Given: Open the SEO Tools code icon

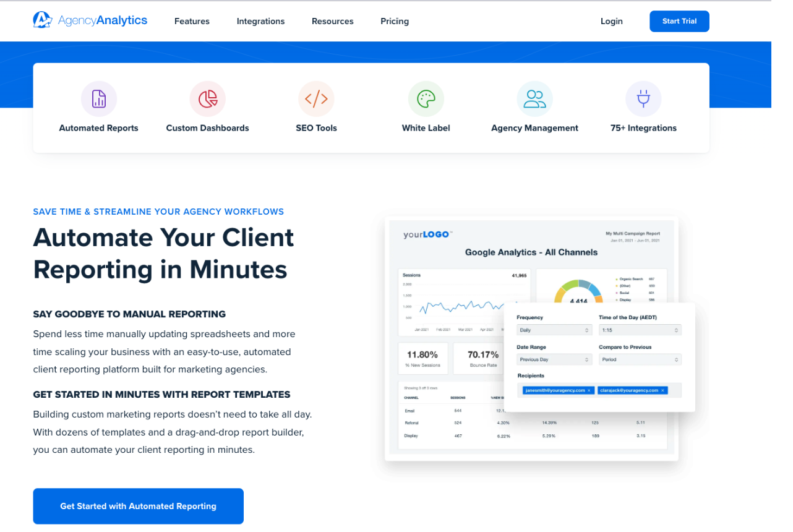Looking at the screenshot, I should click(316, 99).
